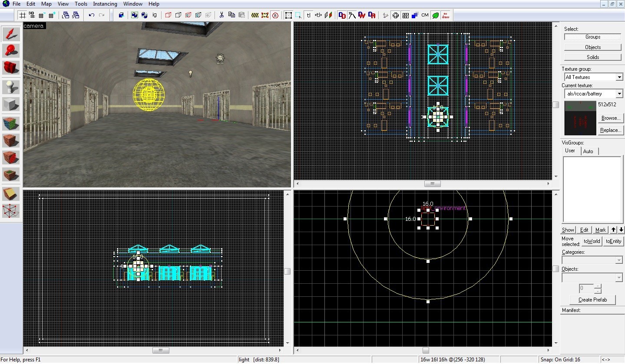Click the top view horizontal scrollbar handle
Image resolution: width=625 pixels, height=364 pixels.
pyautogui.click(x=432, y=184)
